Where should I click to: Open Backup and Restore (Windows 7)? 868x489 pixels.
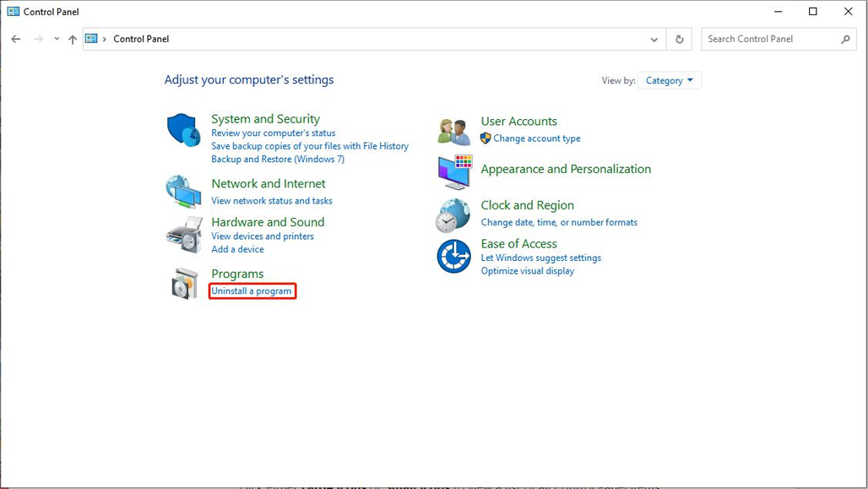point(277,159)
